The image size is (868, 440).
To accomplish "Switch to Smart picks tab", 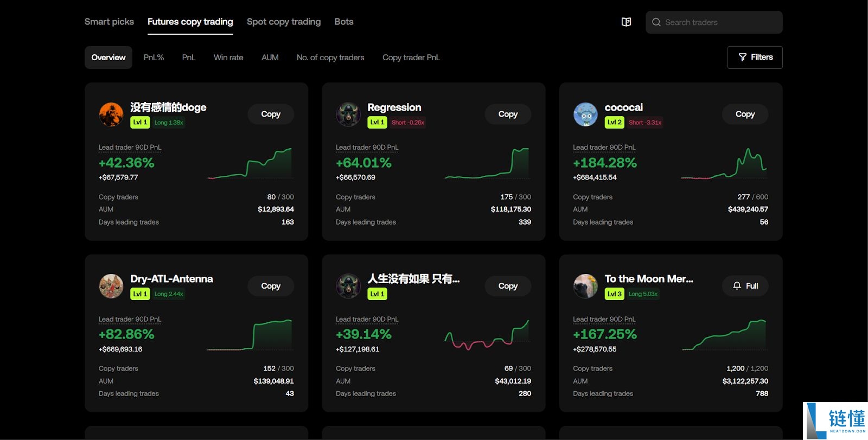I will [x=109, y=22].
